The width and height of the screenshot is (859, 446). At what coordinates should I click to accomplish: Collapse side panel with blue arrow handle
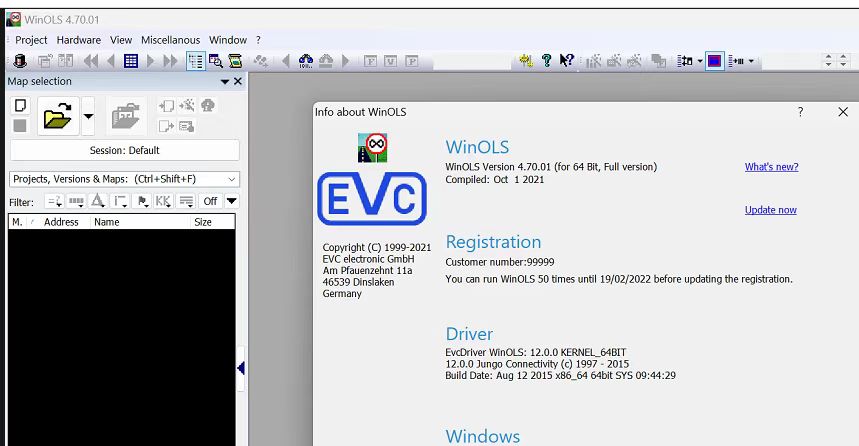[240, 368]
